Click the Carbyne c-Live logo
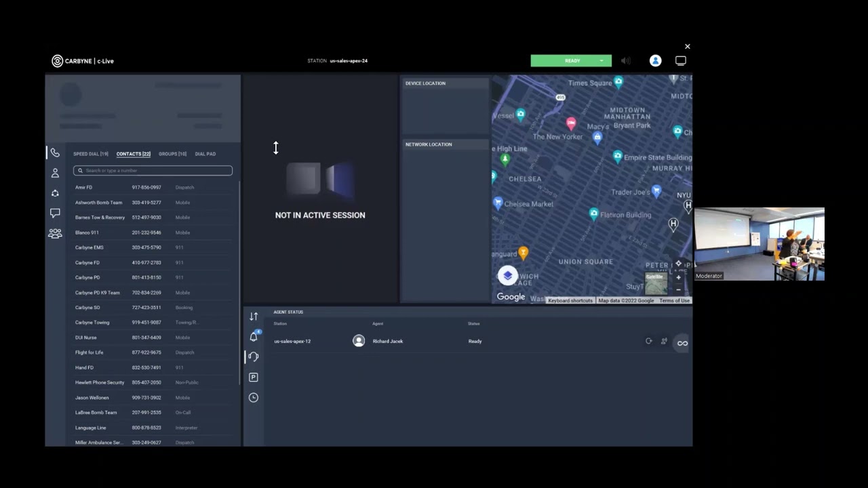Screen dimensions: 868x488 [83, 61]
